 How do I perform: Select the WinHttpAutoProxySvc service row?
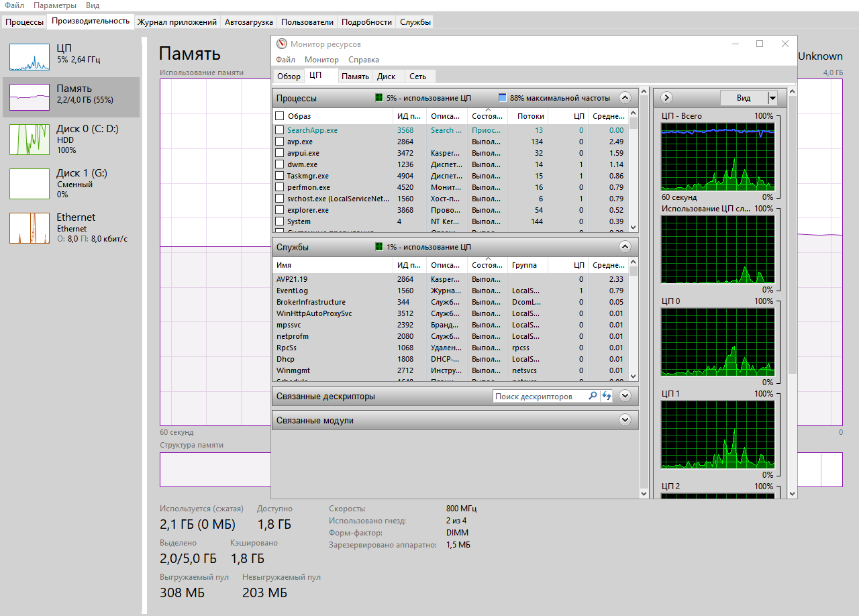point(450,313)
